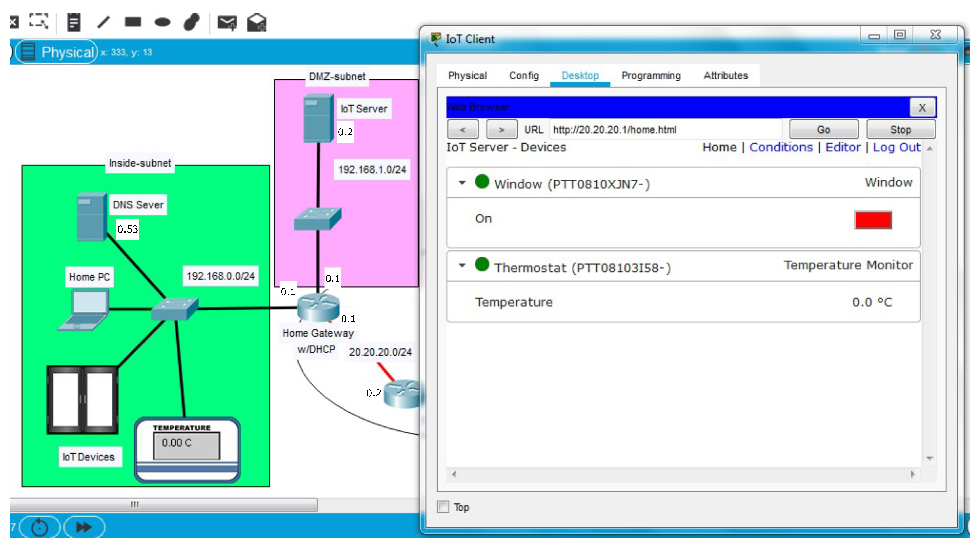Select the Draw Freeform shape tool

(x=191, y=23)
